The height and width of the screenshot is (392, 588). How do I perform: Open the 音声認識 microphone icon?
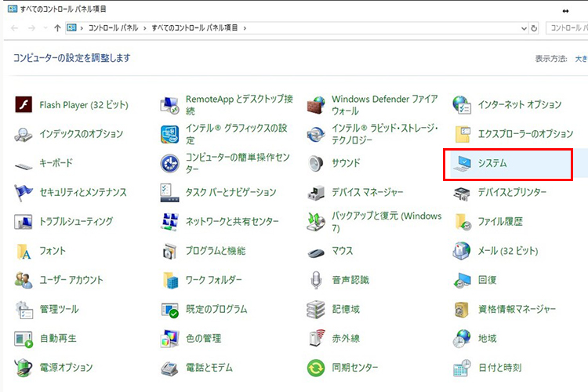pyautogui.click(x=316, y=280)
